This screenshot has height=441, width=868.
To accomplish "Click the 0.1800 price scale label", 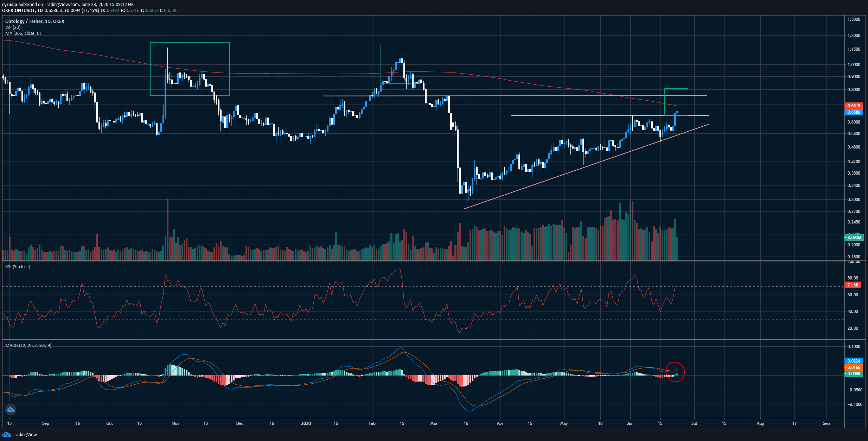I will [854, 257].
